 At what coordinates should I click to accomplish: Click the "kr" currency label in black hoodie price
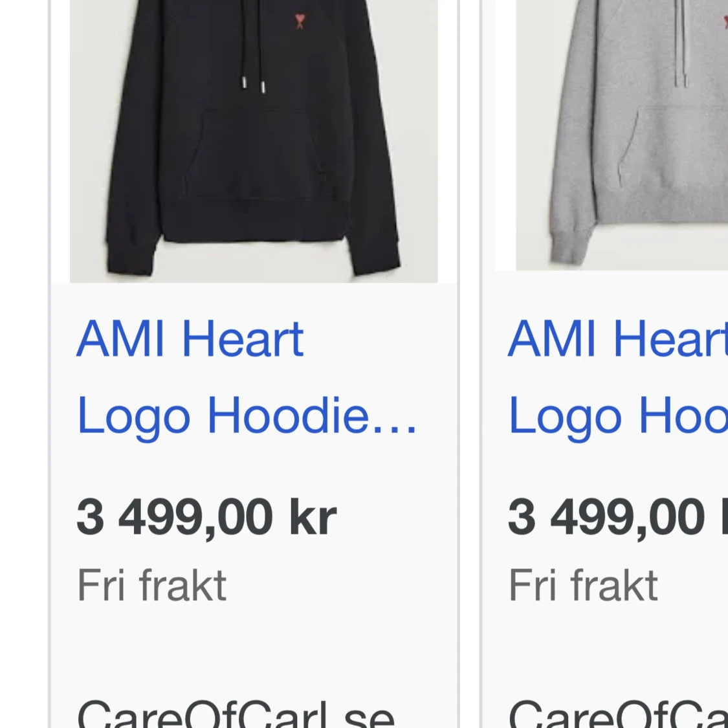pyautogui.click(x=313, y=517)
